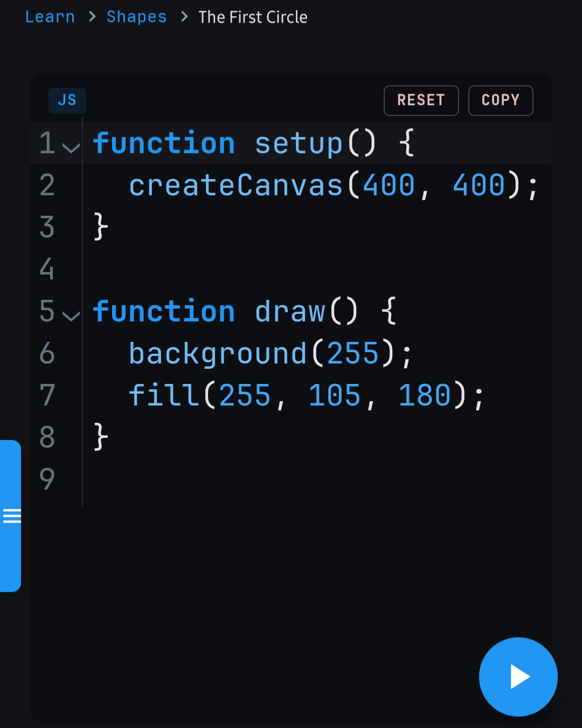Select The First Circle breadcrumb
The height and width of the screenshot is (728, 582).
[x=253, y=17]
